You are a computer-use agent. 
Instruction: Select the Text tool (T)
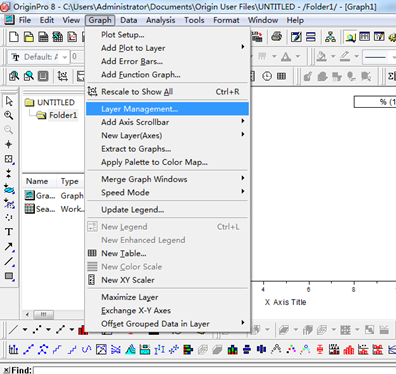coord(9,232)
